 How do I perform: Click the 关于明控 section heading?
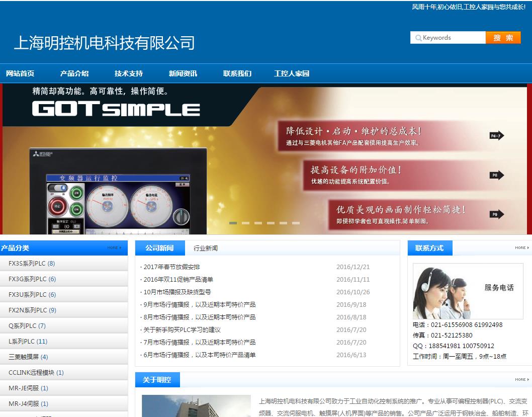pos(157,380)
